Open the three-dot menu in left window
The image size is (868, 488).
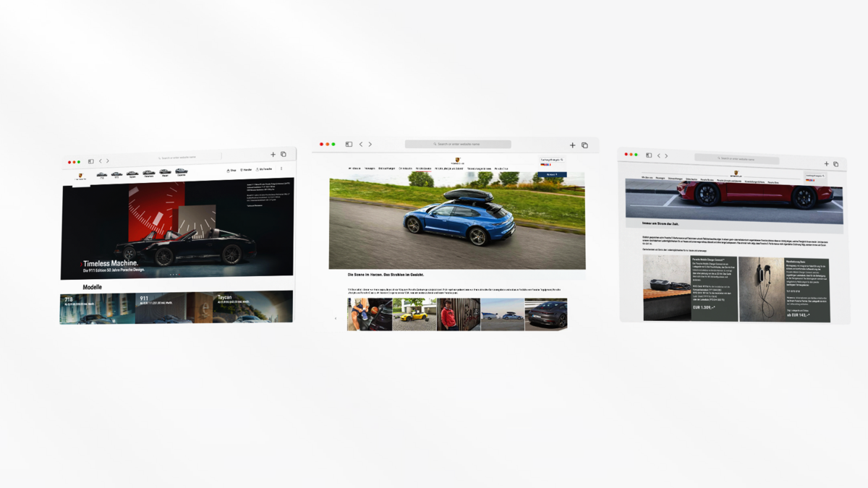pos(281,169)
